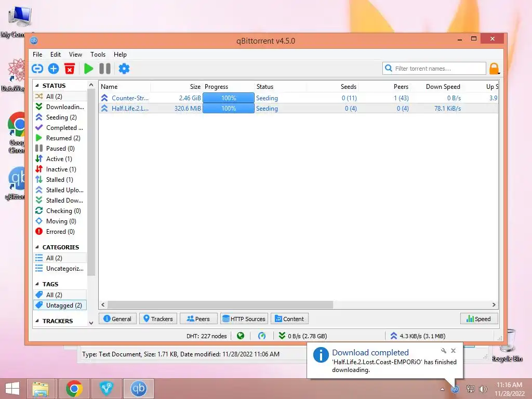Sort by the Seeds column header

point(332,87)
